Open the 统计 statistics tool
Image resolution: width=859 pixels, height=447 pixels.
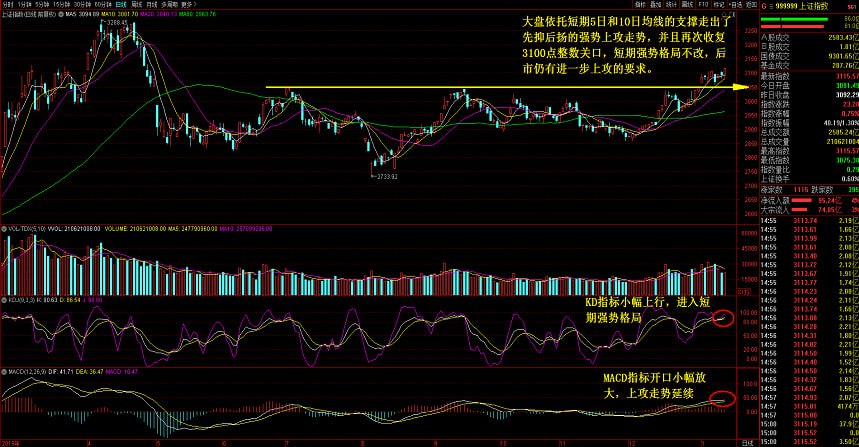point(671,4)
